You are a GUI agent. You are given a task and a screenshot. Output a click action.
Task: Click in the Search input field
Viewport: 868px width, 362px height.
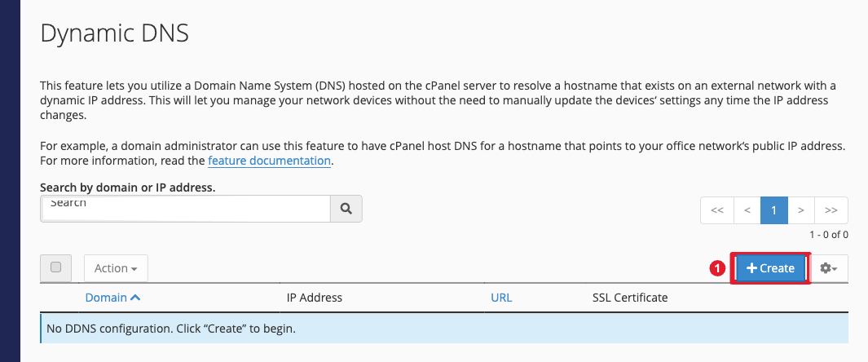pyautogui.click(x=186, y=209)
